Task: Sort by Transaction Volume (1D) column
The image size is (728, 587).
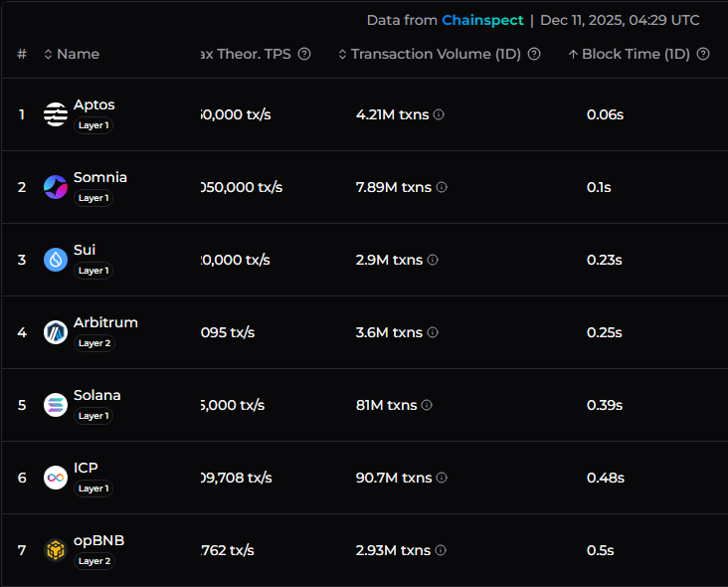Action: (x=430, y=54)
